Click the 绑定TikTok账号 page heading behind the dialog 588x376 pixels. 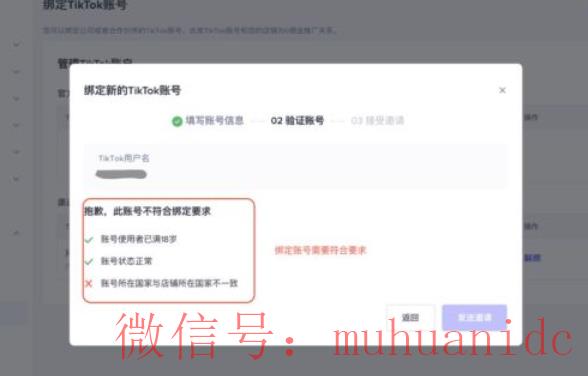(x=85, y=5)
